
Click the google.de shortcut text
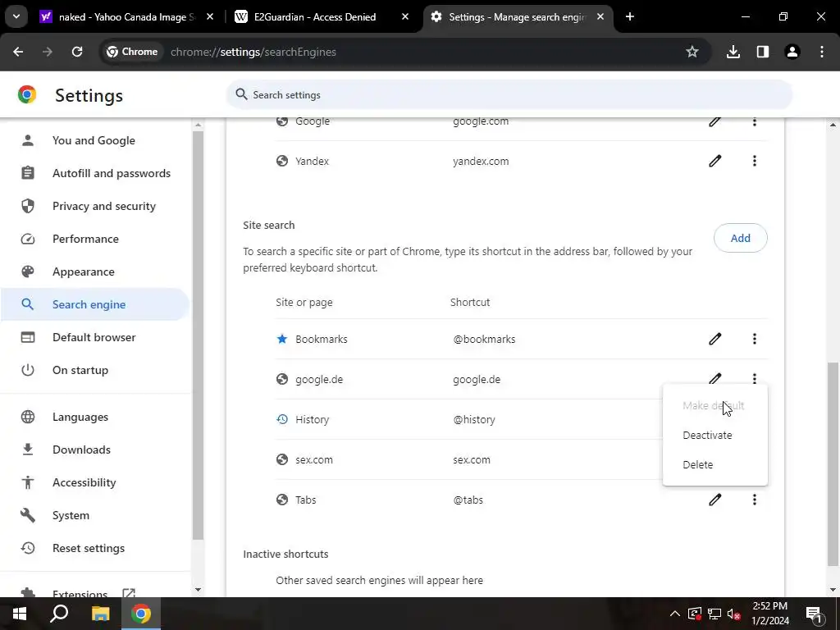click(477, 379)
